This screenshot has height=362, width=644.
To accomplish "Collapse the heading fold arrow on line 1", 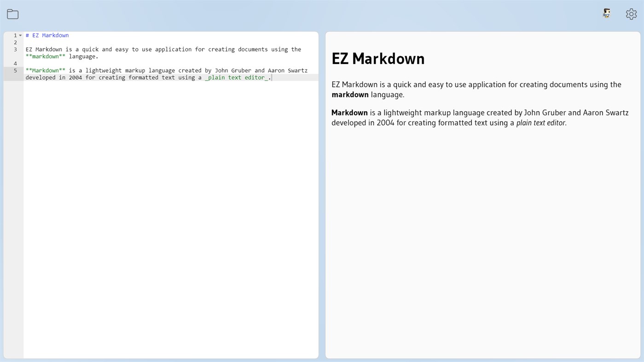I will pos(20,35).
